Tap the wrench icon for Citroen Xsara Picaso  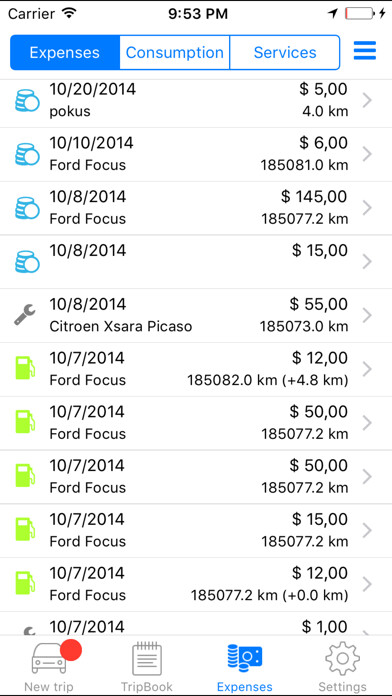25,315
